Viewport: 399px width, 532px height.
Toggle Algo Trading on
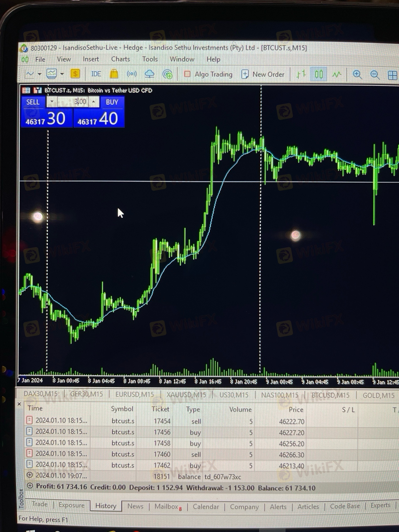tap(208, 74)
